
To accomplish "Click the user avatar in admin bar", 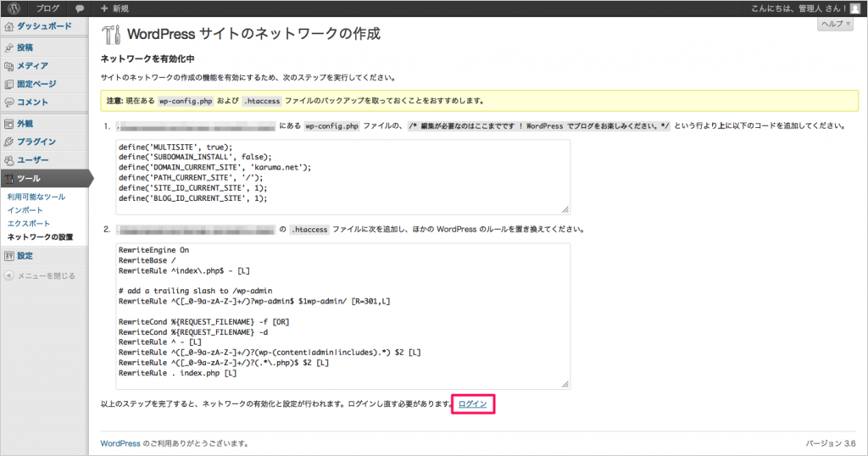I will [855, 8].
